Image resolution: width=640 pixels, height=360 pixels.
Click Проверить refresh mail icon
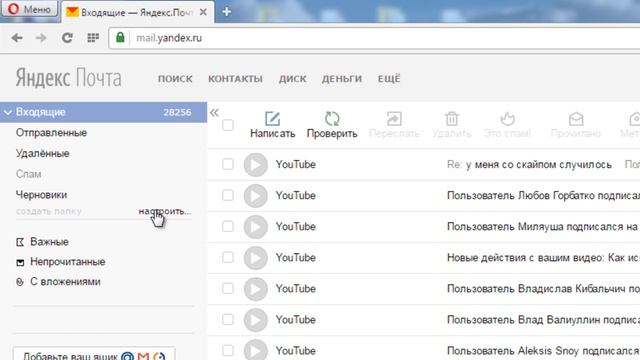(332, 119)
